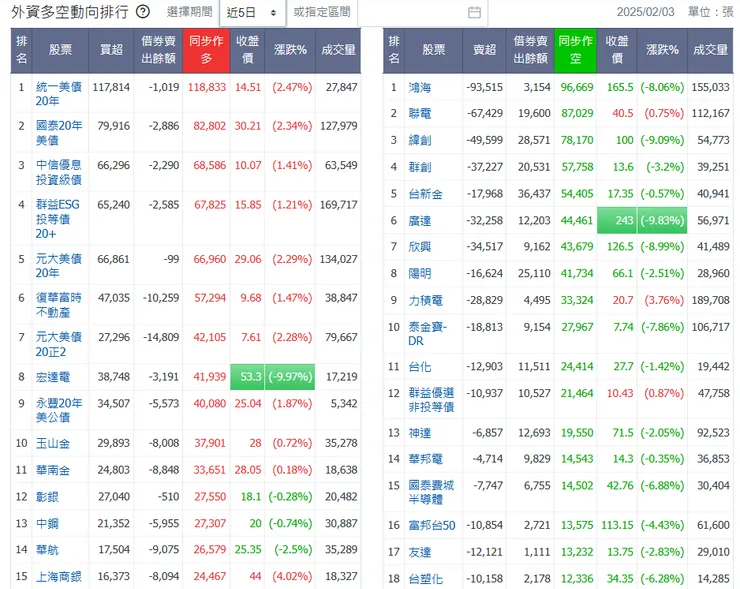Open stock link 國泰費城半導體

click(431, 492)
